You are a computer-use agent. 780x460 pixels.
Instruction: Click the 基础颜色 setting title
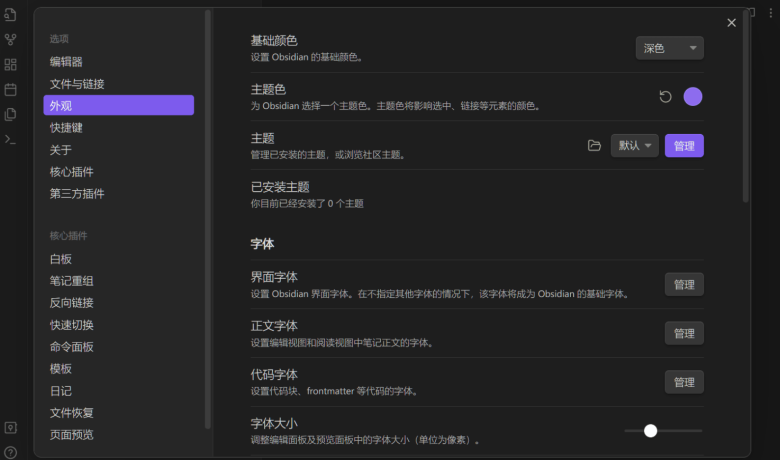(274, 40)
